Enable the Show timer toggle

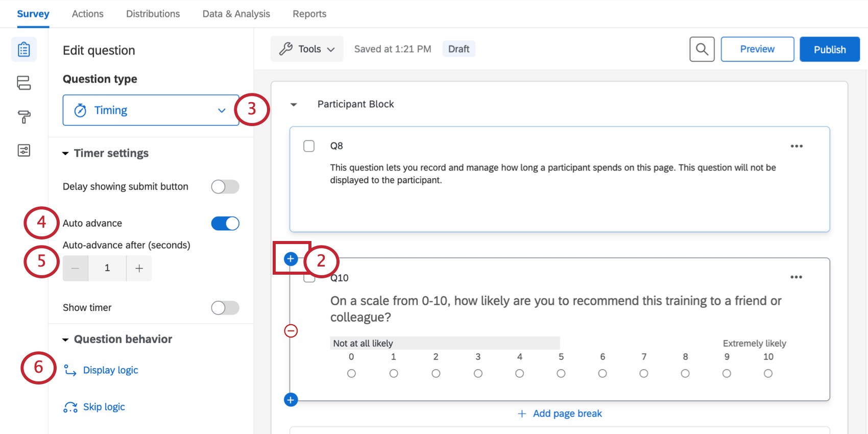225,307
